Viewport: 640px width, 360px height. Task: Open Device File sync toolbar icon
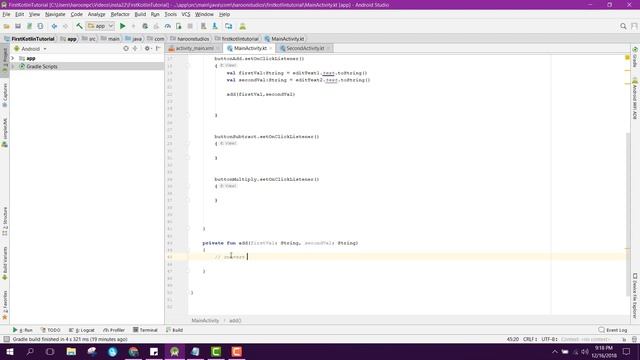point(229,26)
